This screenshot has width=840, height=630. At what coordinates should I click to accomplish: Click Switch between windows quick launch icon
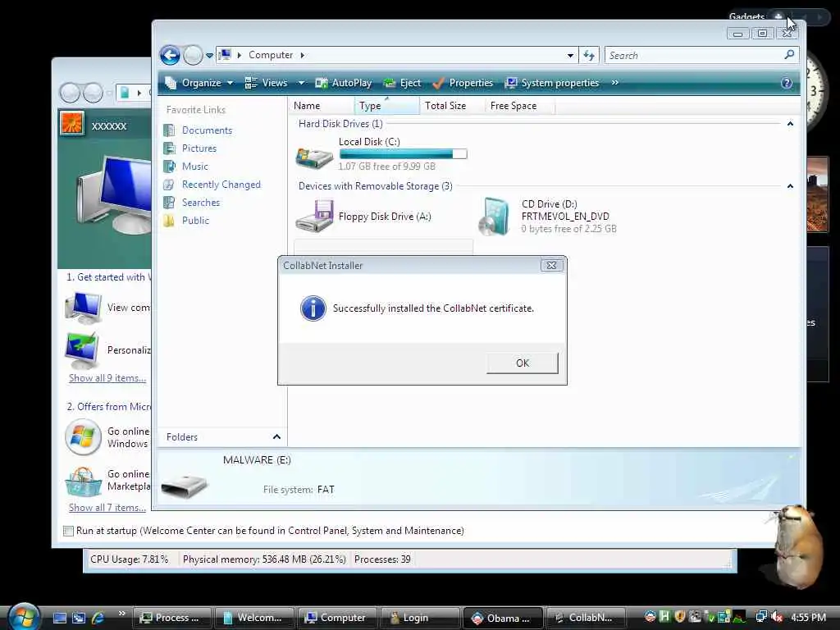79,618
